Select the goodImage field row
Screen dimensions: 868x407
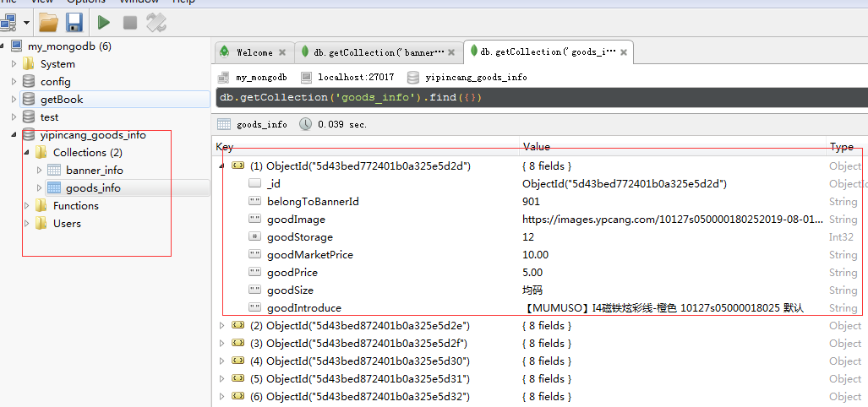pyautogui.click(x=540, y=219)
